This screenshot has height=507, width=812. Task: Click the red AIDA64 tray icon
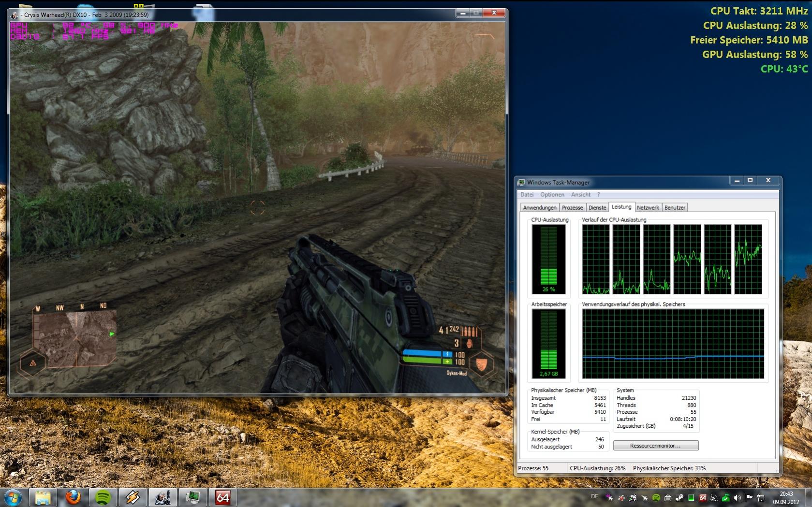click(x=703, y=497)
